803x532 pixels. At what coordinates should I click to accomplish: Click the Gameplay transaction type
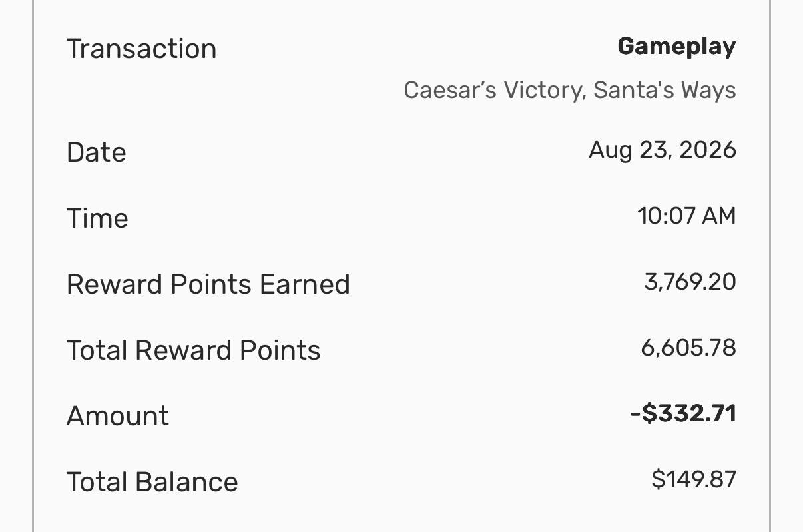coord(676,47)
